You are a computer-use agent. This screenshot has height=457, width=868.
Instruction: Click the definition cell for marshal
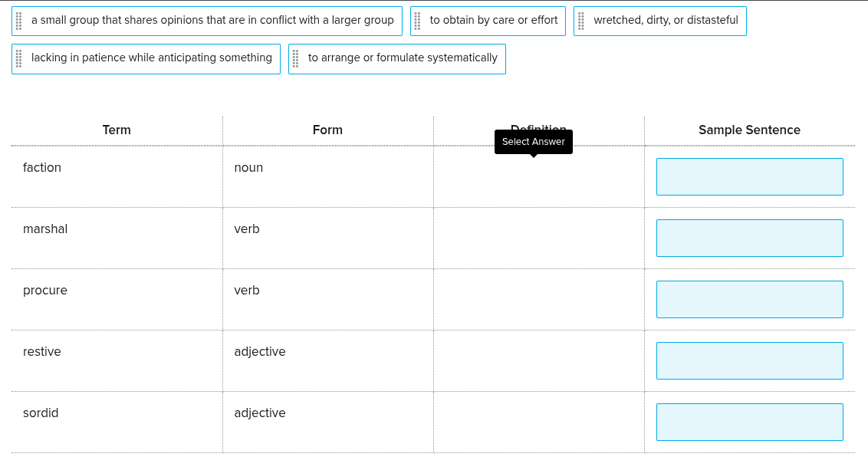click(538, 238)
